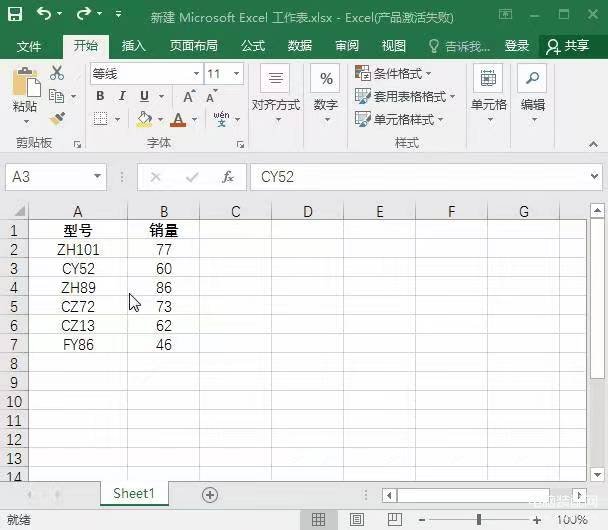The width and height of the screenshot is (608, 530).
Task: Open 条件格式 conditional formatting menu
Action: pyautogui.click(x=393, y=73)
